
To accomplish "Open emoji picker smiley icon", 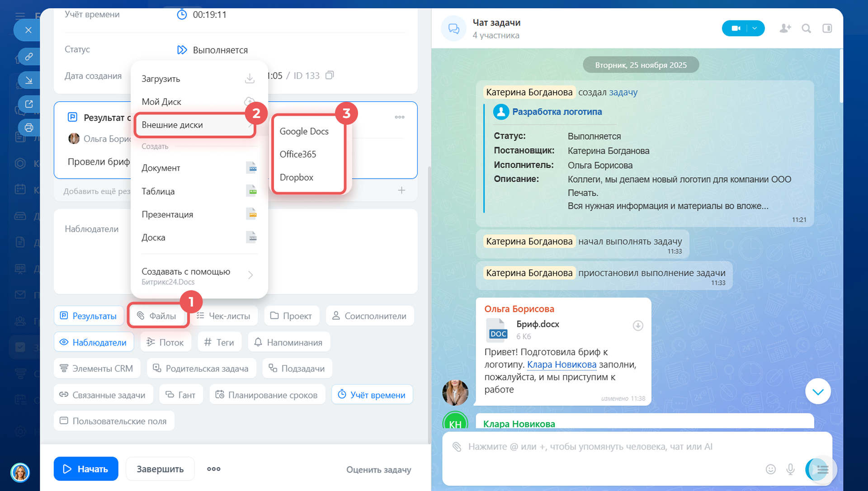I will (x=770, y=469).
